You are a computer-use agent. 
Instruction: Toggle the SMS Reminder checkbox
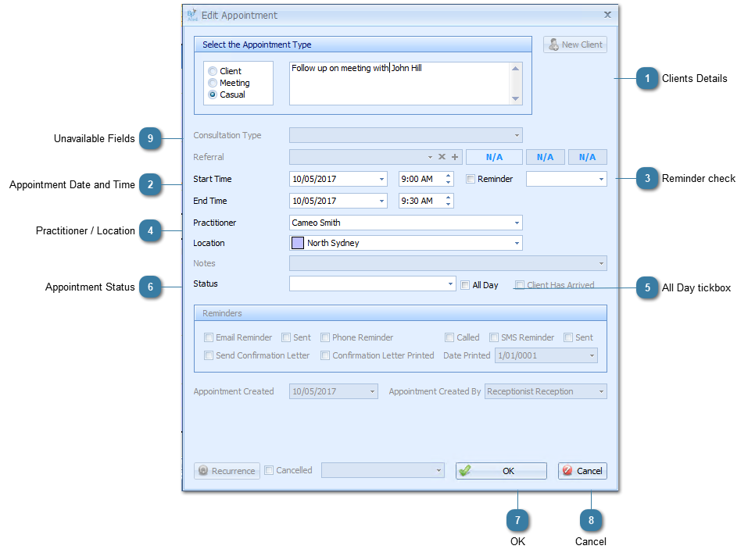(x=494, y=337)
